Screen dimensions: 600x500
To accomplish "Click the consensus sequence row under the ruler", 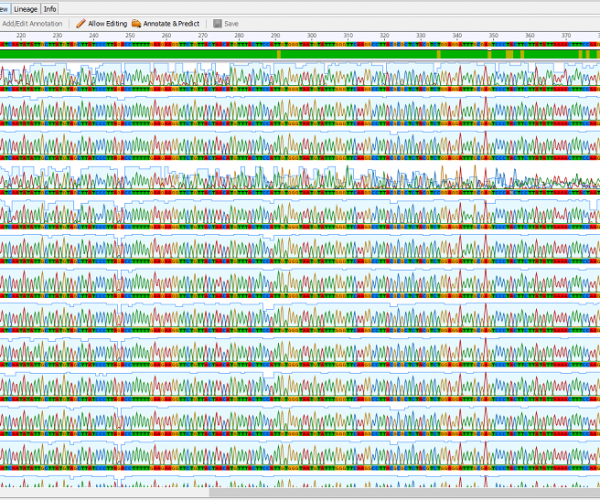I will click(x=300, y=46).
